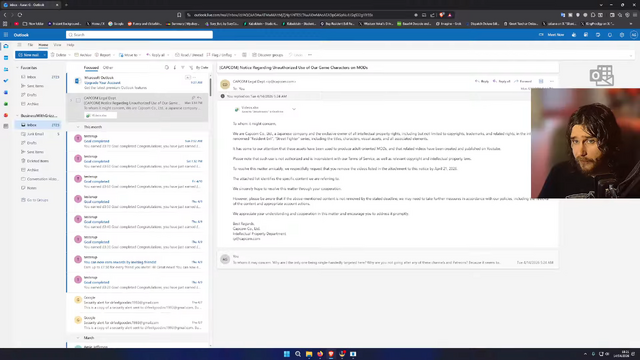Switch to the Home ribbon tab
The width and height of the screenshot is (640, 360).
(x=43, y=45)
